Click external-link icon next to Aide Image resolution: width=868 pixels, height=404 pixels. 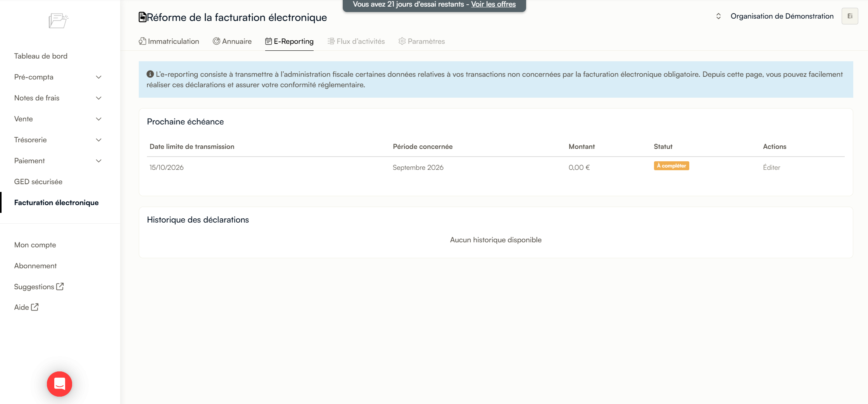pyautogui.click(x=35, y=307)
